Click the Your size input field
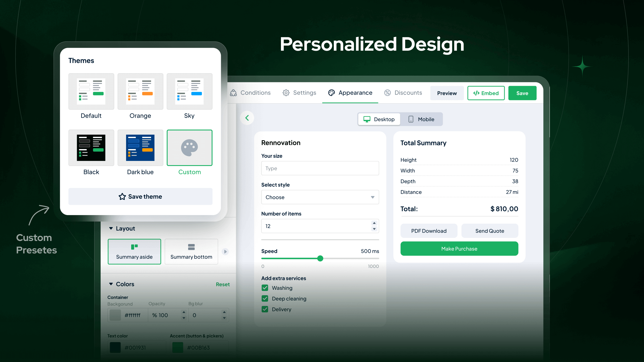 (x=320, y=168)
